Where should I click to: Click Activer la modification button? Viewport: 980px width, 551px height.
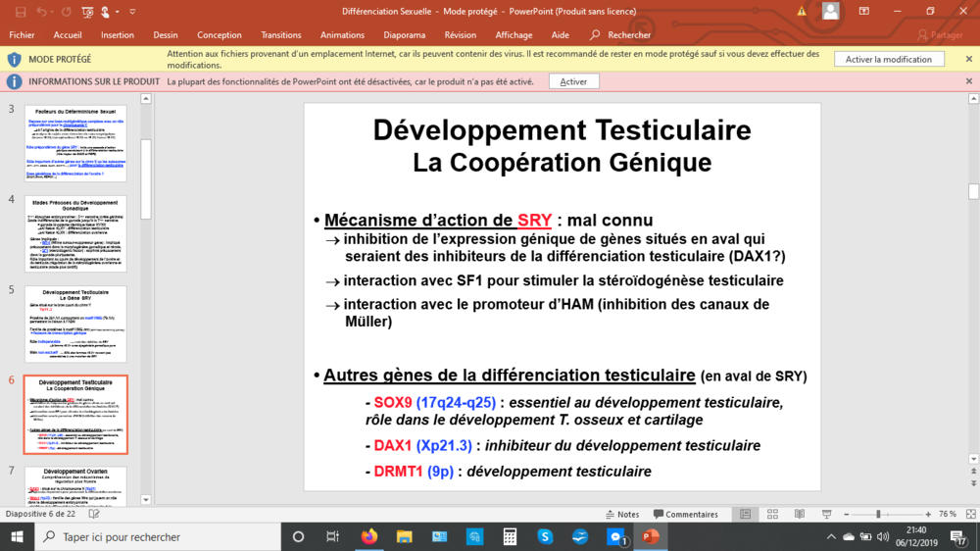[x=889, y=59]
